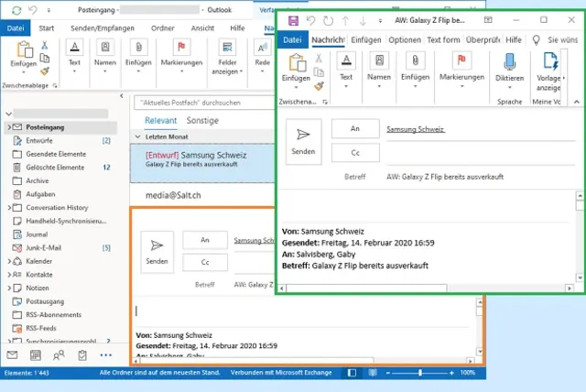
Task: Collapse the Letzten Monat message group
Action: click(x=137, y=136)
